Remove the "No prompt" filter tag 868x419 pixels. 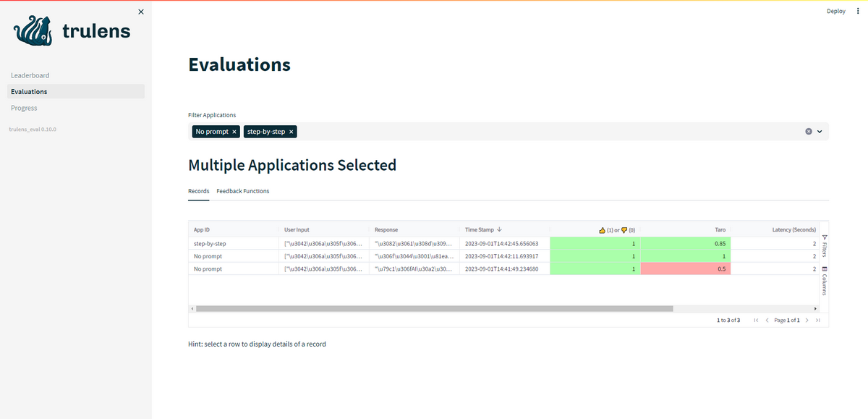[x=234, y=132]
